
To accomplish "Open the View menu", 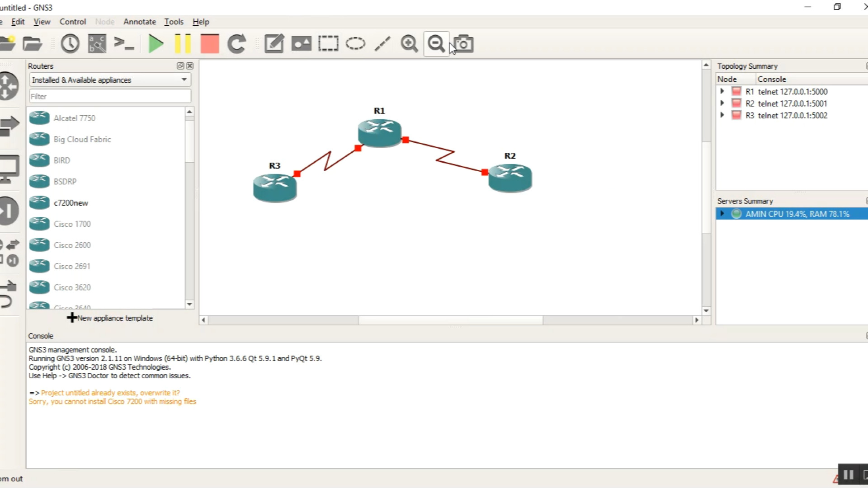I will 42,22.
